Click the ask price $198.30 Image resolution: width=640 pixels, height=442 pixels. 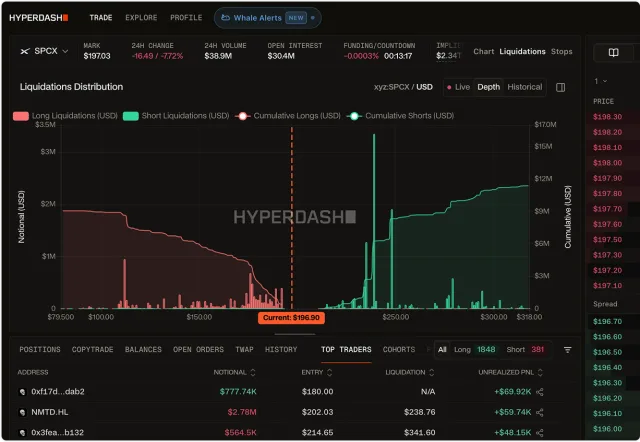607,117
